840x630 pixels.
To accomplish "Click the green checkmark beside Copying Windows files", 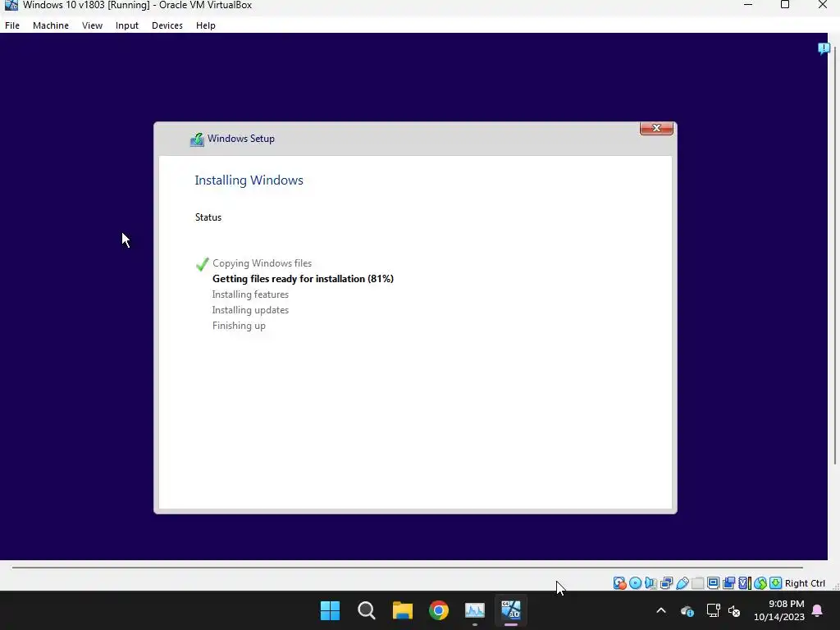I will point(202,264).
